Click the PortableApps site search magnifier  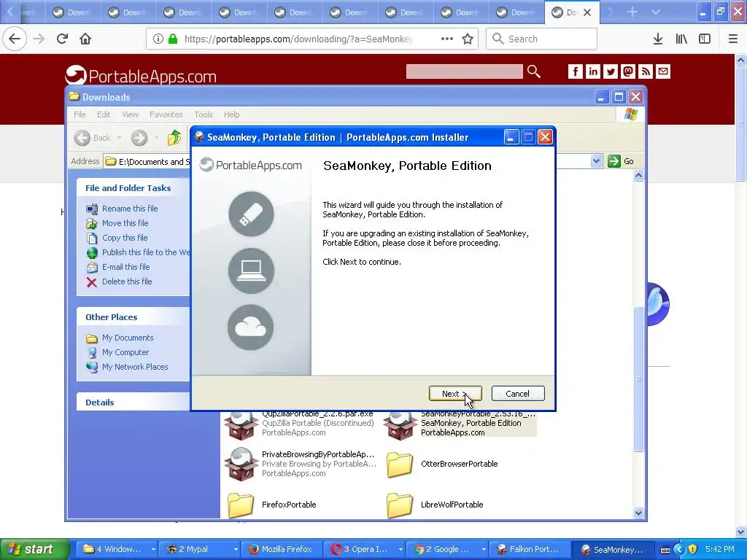(533, 71)
